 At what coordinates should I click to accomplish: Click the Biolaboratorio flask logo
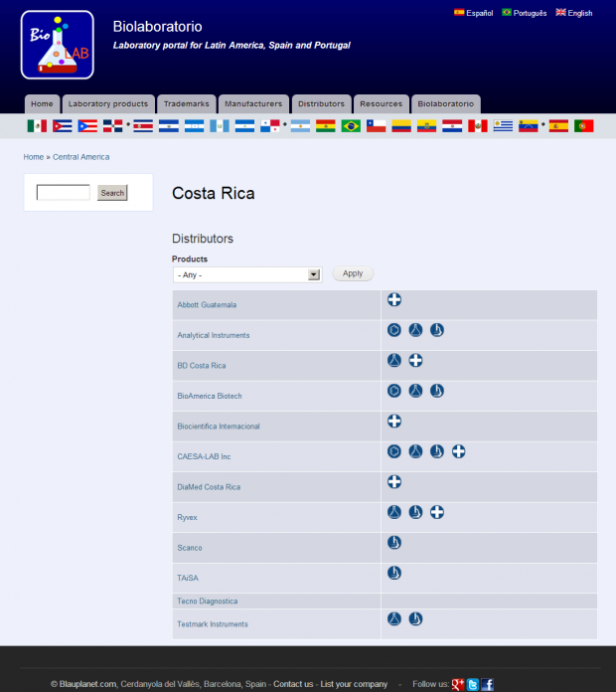point(57,45)
